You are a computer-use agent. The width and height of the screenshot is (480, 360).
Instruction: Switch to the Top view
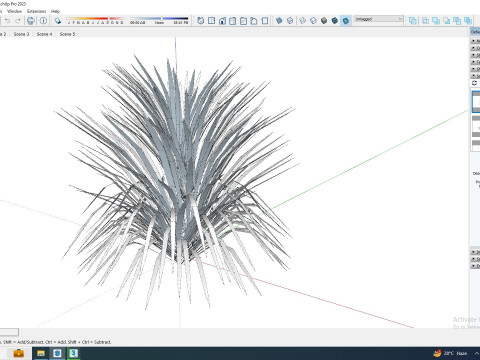point(211,21)
